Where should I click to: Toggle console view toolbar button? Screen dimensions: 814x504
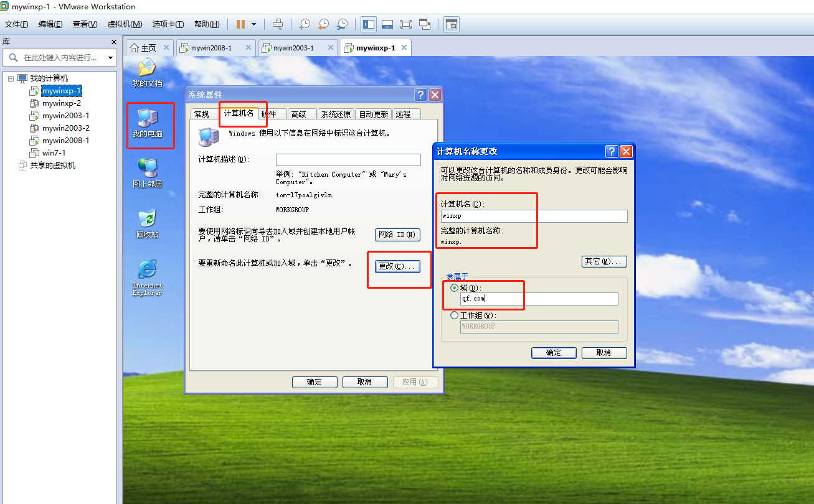click(x=451, y=24)
